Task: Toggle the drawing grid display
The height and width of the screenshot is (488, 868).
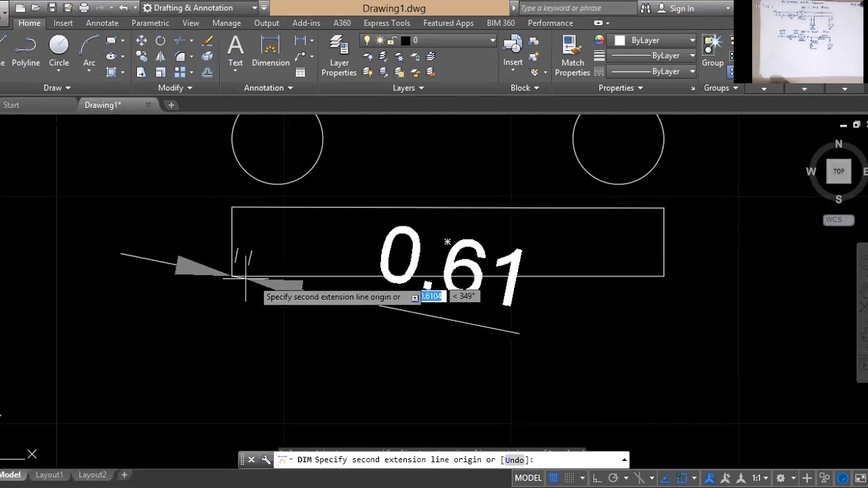Action: tap(553, 478)
